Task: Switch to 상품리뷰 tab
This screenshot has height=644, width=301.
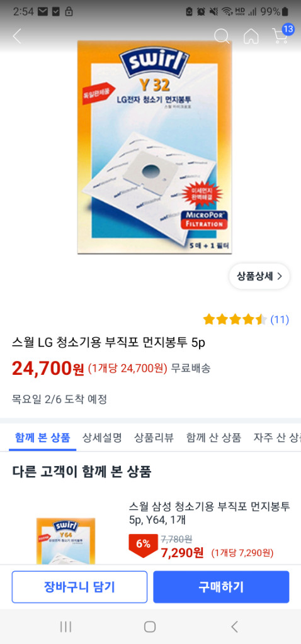Action: coord(154,438)
